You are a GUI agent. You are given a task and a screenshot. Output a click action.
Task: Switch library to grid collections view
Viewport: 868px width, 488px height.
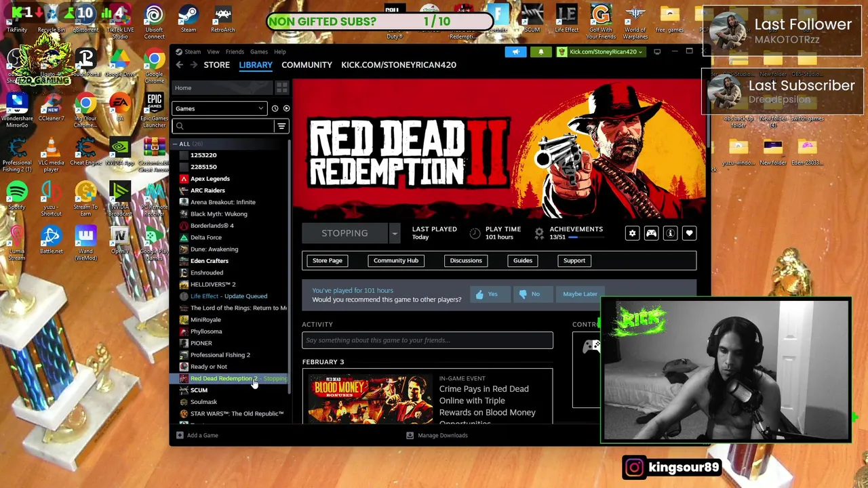[x=281, y=88]
